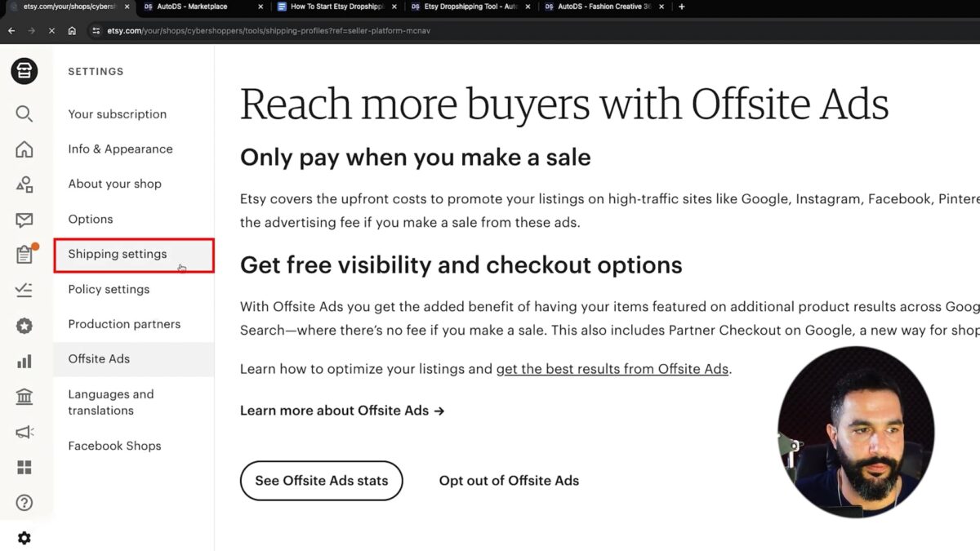The height and width of the screenshot is (551, 980).
Task: Open the Finances bank building icon
Action: [24, 397]
